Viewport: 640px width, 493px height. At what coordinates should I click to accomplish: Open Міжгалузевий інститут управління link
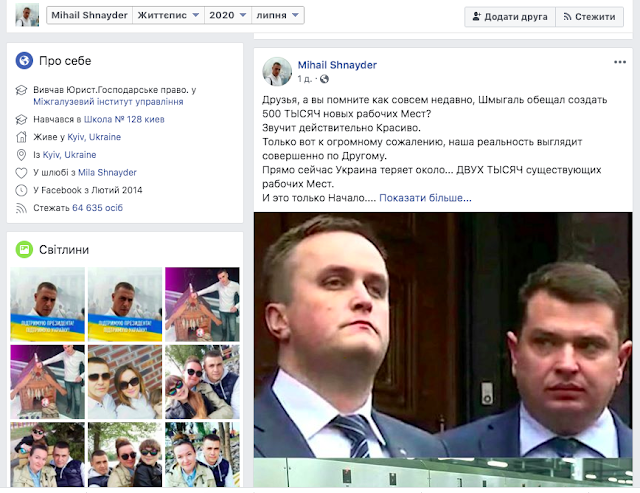point(108,102)
